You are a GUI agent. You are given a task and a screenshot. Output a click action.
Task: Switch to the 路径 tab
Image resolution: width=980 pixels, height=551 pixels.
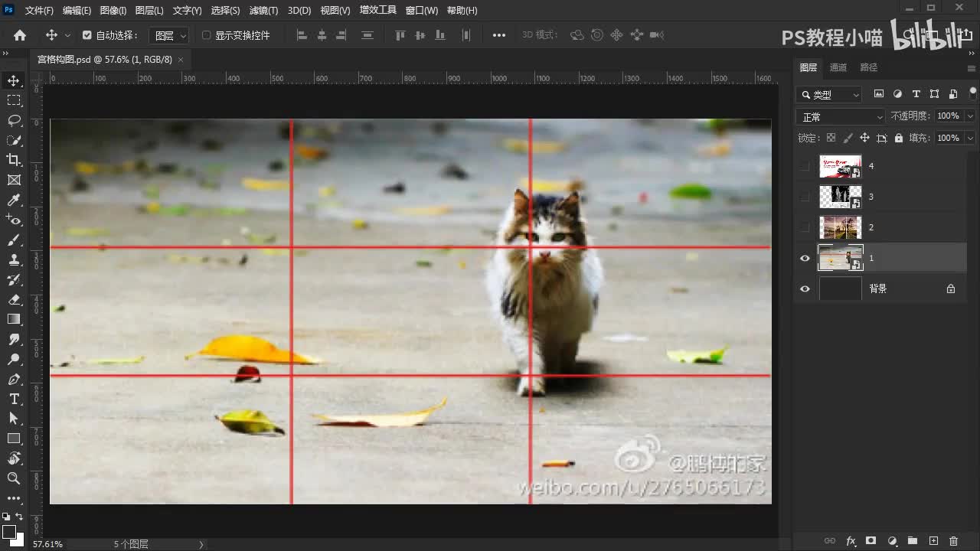pos(868,67)
